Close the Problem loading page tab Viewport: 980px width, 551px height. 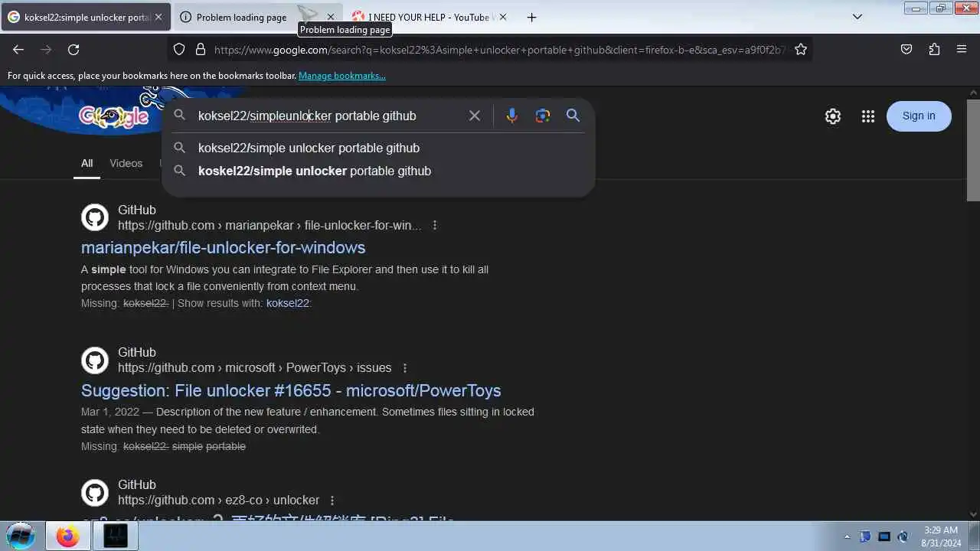(x=331, y=17)
